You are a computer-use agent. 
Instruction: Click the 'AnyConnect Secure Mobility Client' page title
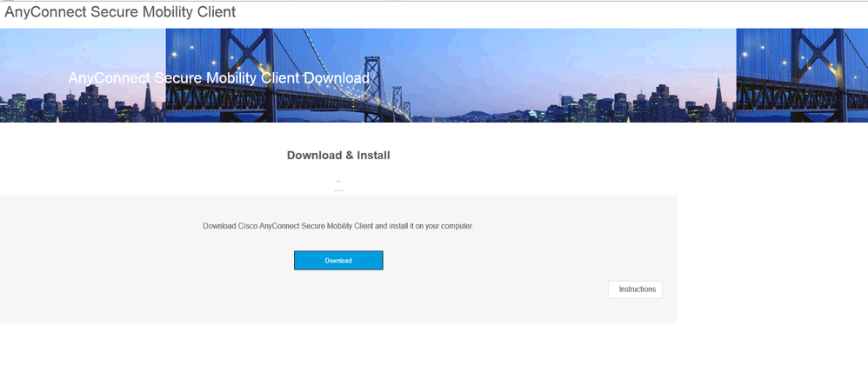pyautogui.click(x=120, y=11)
